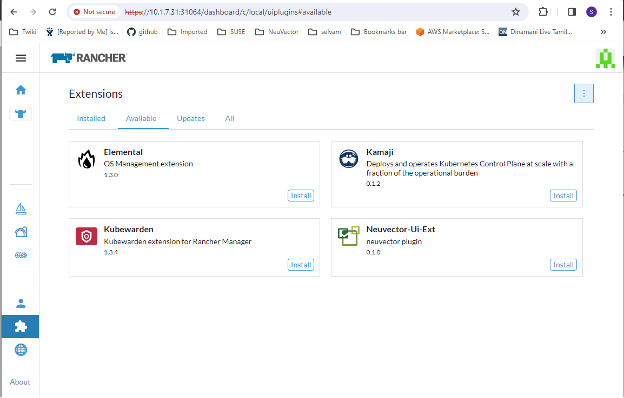Click the Kubewarden shield icon
624x398 pixels.
coord(86,236)
